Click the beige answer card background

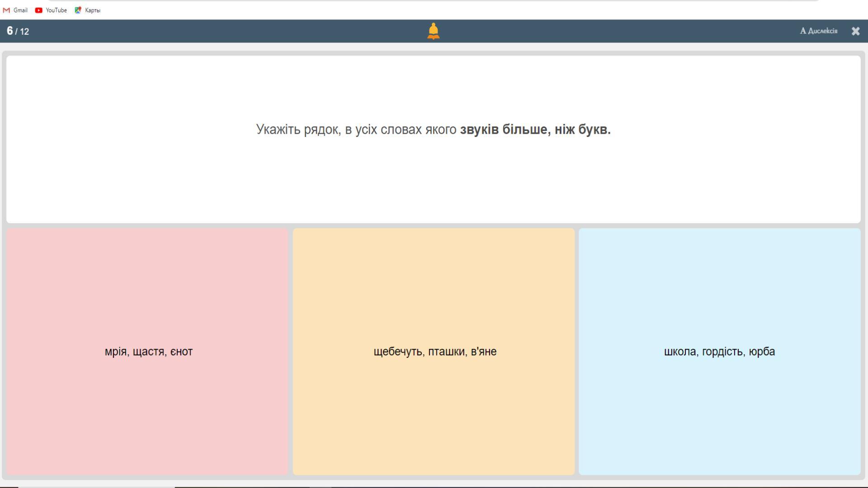click(x=433, y=280)
